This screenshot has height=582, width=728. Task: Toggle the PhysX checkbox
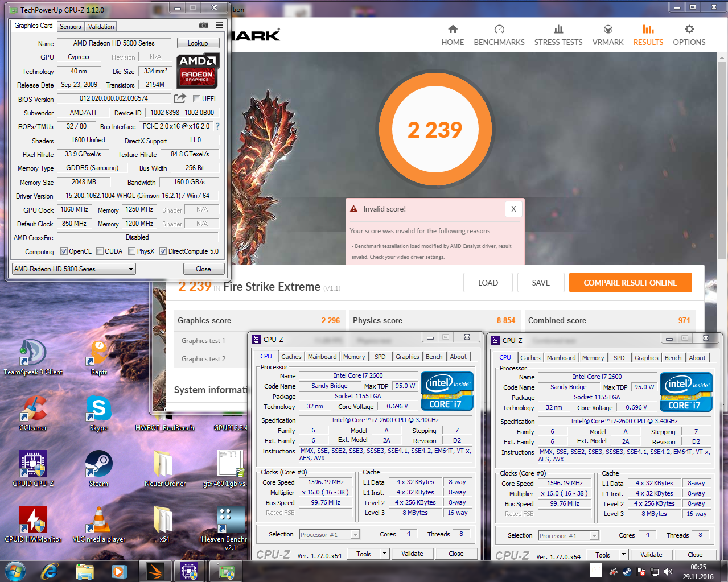coord(131,251)
